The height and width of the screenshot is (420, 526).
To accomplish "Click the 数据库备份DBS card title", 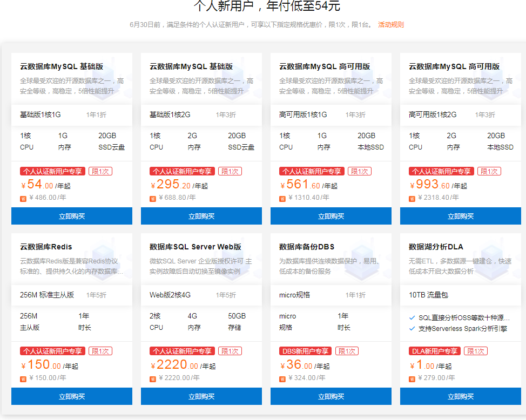I will click(307, 247).
